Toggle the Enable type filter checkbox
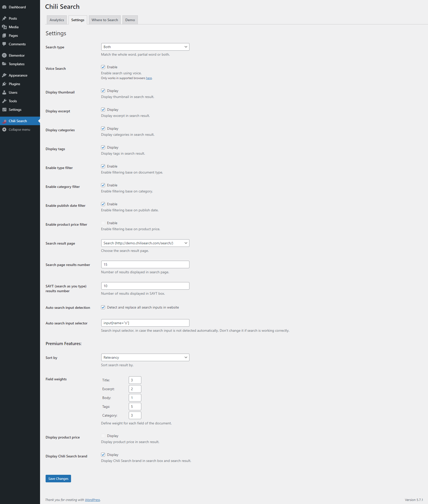Viewport: 428px width, 504px height. (103, 166)
